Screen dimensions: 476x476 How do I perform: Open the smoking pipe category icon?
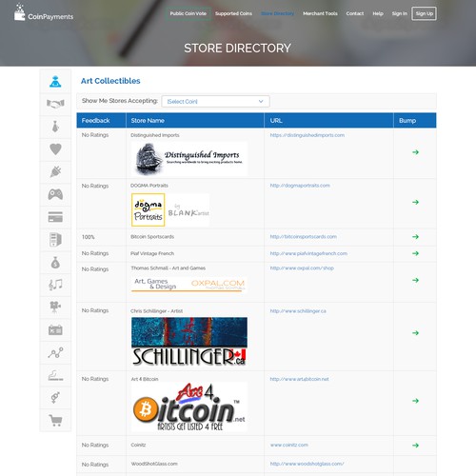pos(55,375)
